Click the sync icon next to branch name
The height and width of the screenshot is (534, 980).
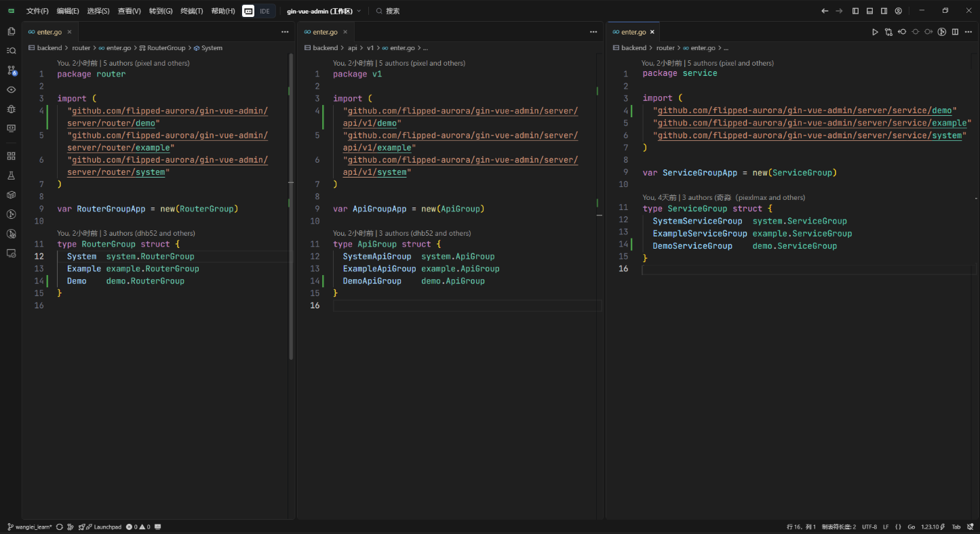(60, 527)
